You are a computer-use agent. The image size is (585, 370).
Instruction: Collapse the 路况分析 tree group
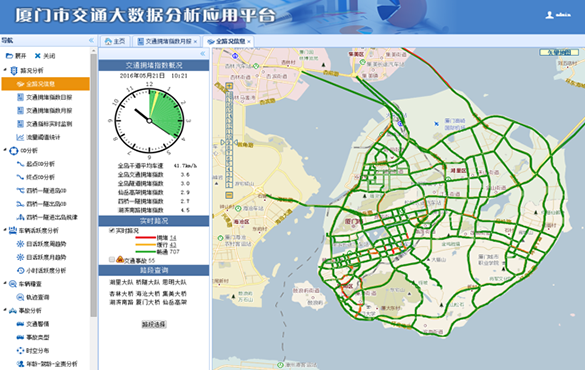pos(5,70)
